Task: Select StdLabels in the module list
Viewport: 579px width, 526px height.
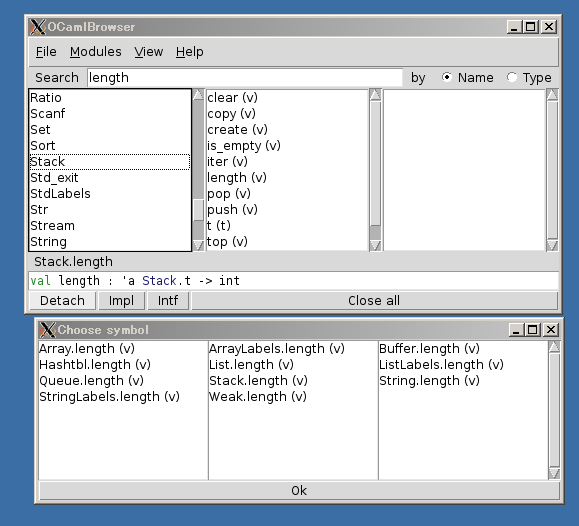Action: coord(110,194)
